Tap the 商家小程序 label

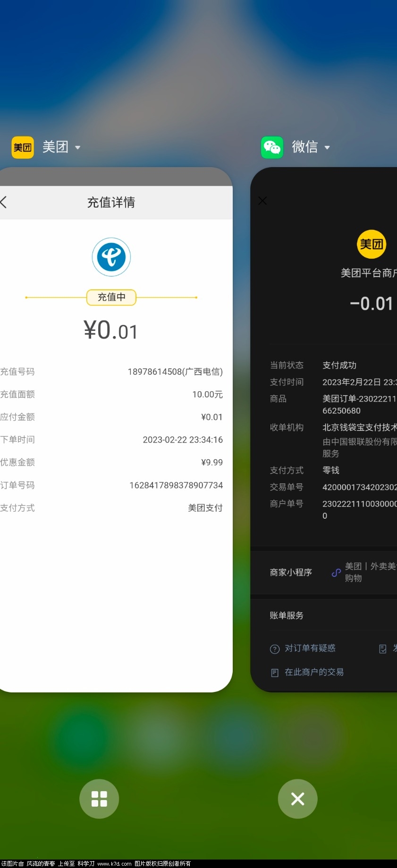pos(291,573)
